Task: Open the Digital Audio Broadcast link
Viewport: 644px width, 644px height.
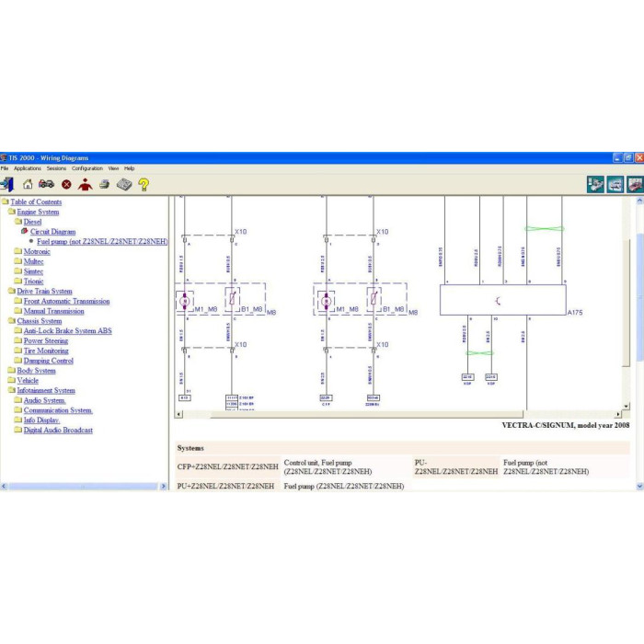Action: tap(58, 430)
